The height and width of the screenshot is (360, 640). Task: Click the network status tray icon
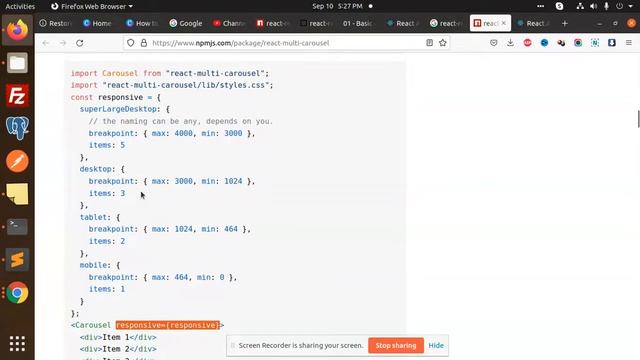click(580, 6)
